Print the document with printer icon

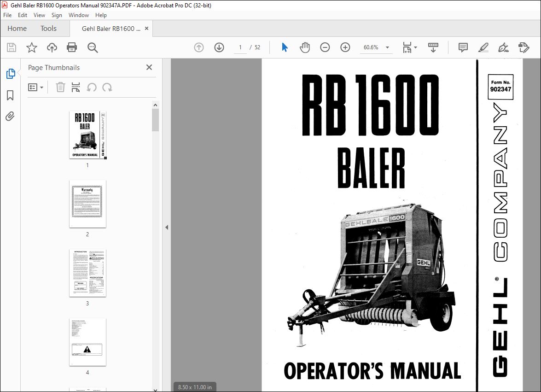tap(72, 47)
